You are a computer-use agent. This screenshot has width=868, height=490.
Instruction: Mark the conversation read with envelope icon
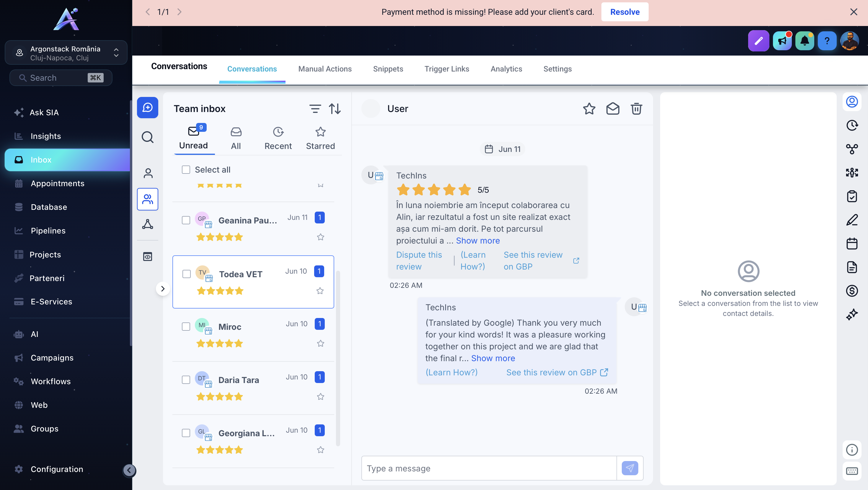coord(613,108)
